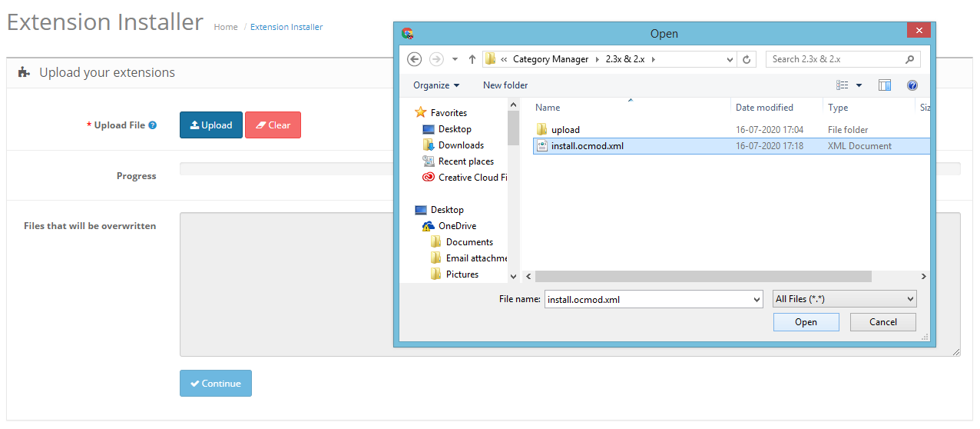This screenshot has width=980, height=429.
Task: Close the Open dialog
Action: [x=919, y=30]
